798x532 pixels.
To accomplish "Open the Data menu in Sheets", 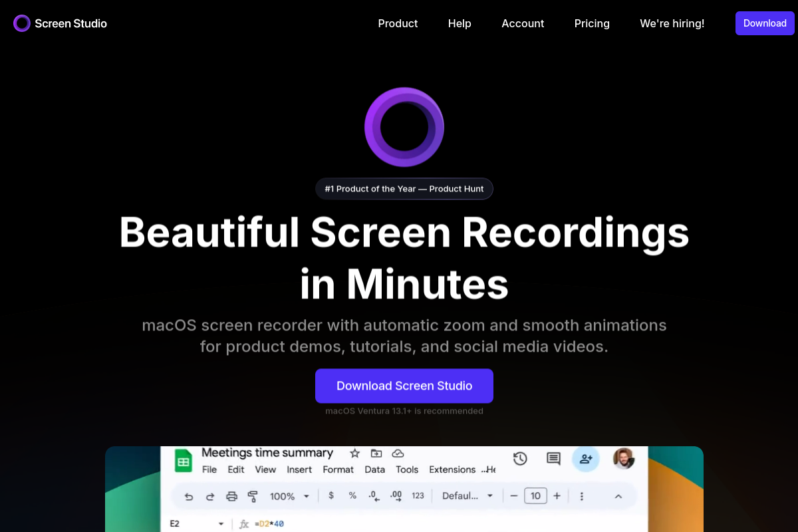I will (375, 469).
